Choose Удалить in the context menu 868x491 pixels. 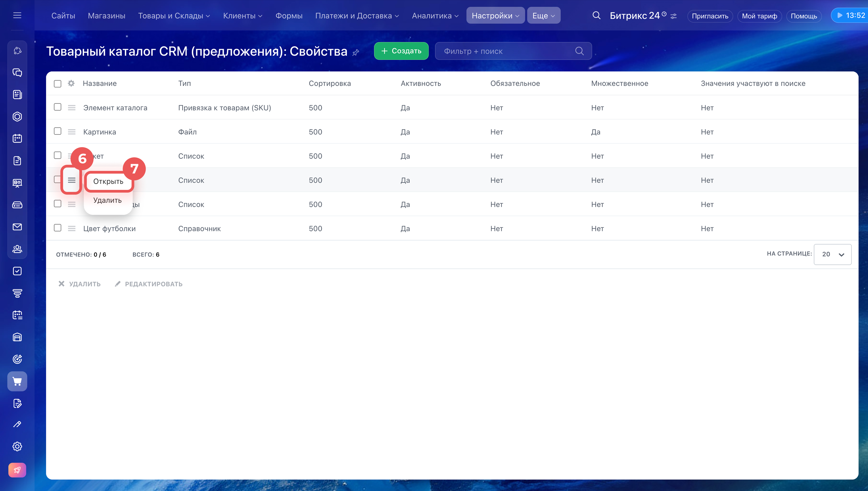tap(107, 200)
